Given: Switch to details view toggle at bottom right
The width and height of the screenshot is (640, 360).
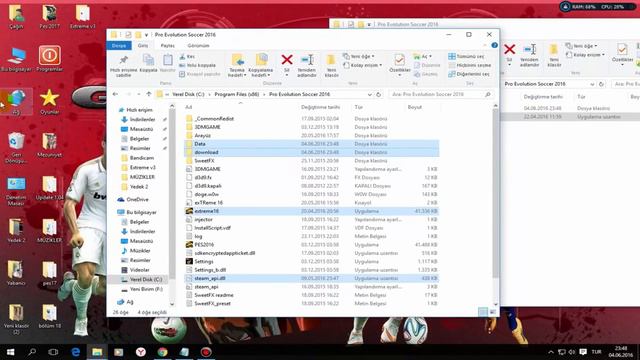Looking at the screenshot, I should (x=483, y=312).
